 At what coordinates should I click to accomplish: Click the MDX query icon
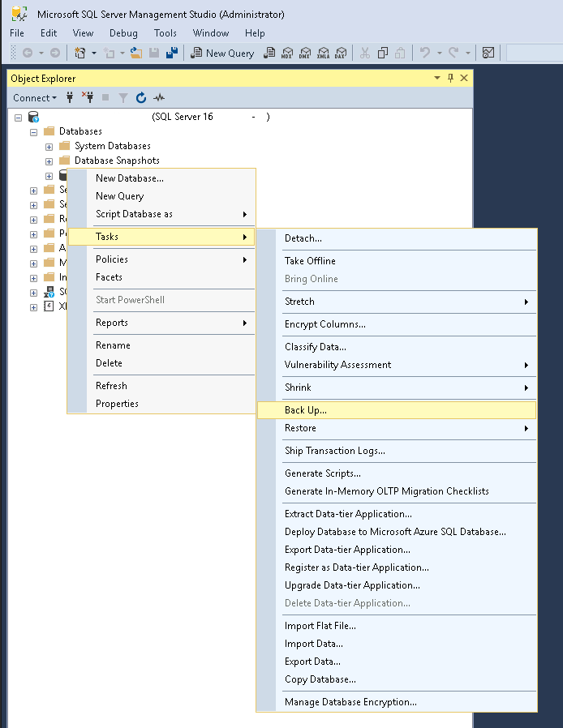pyautogui.click(x=287, y=53)
